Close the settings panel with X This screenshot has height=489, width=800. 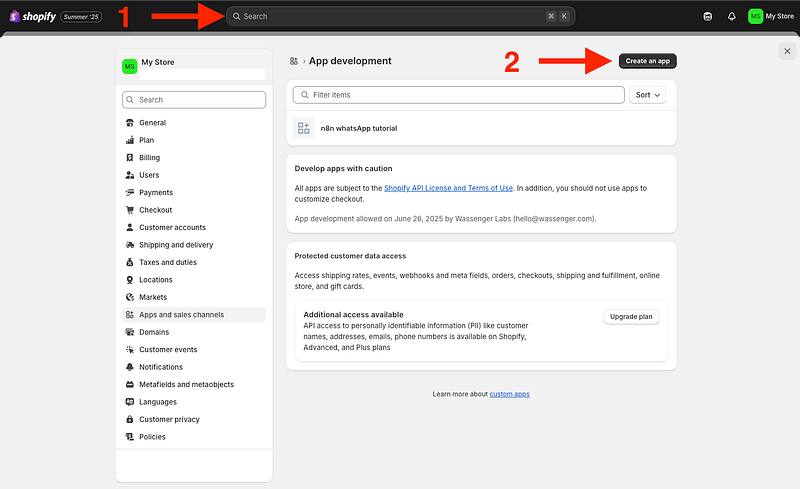[786, 51]
